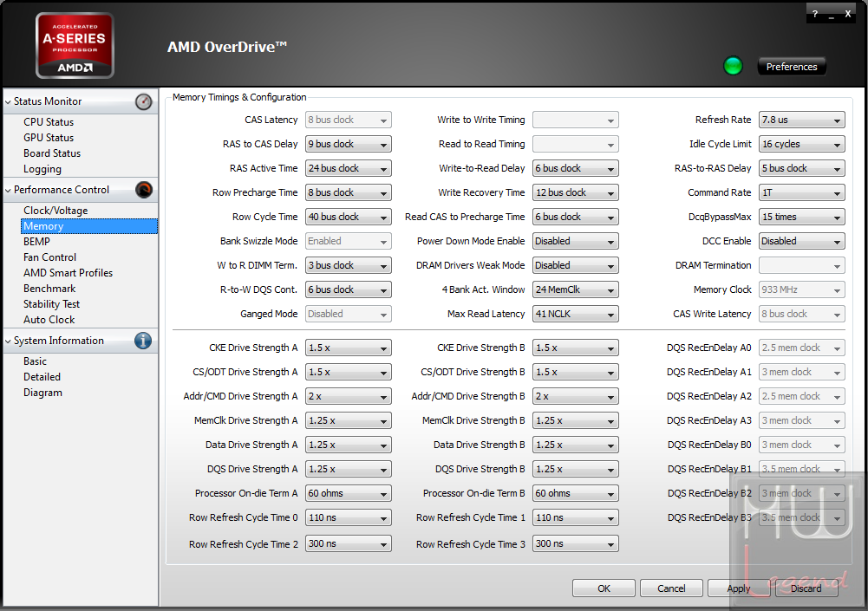Open the Command Rate dropdown
Image resolution: width=868 pixels, height=611 pixels.
802,192
